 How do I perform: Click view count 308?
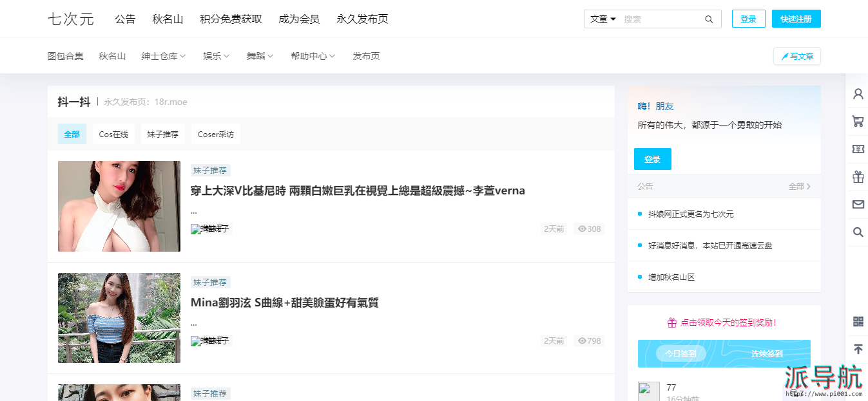(589, 229)
